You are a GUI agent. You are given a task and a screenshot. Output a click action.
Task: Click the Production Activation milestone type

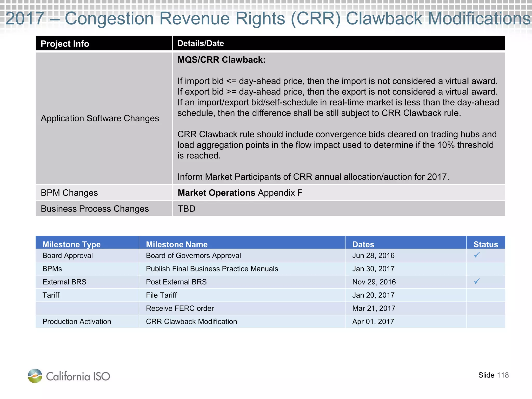pyautogui.click(x=77, y=322)
